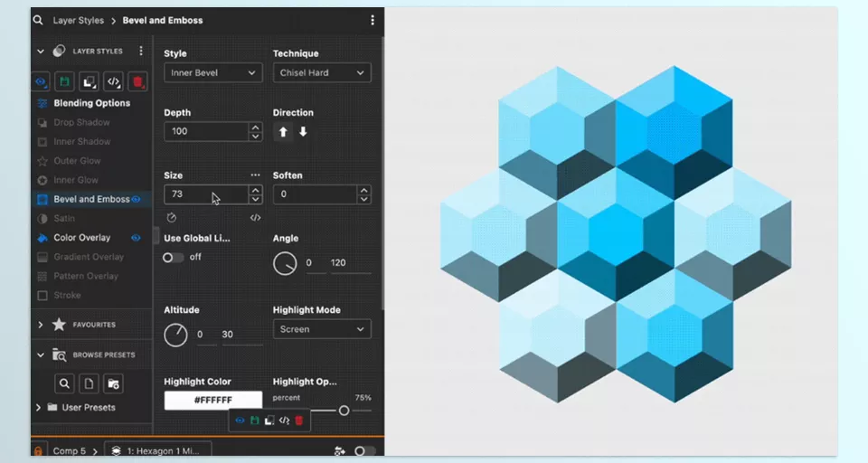Toggle Use Global Light switch
868x463 pixels.
point(173,258)
